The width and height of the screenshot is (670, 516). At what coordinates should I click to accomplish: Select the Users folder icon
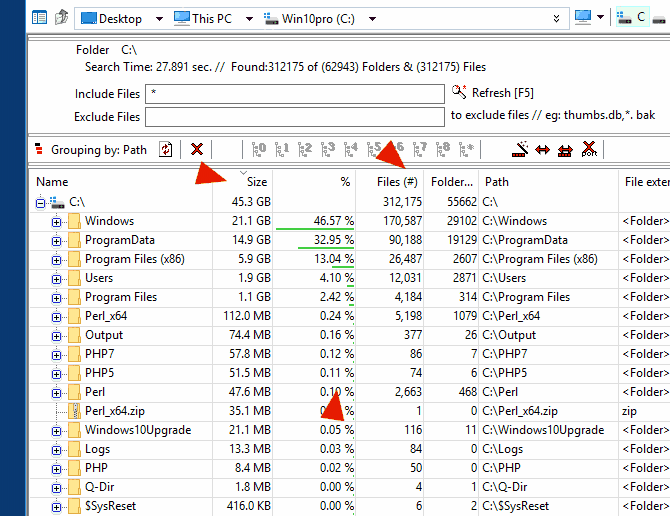click(x=74, y=278)
